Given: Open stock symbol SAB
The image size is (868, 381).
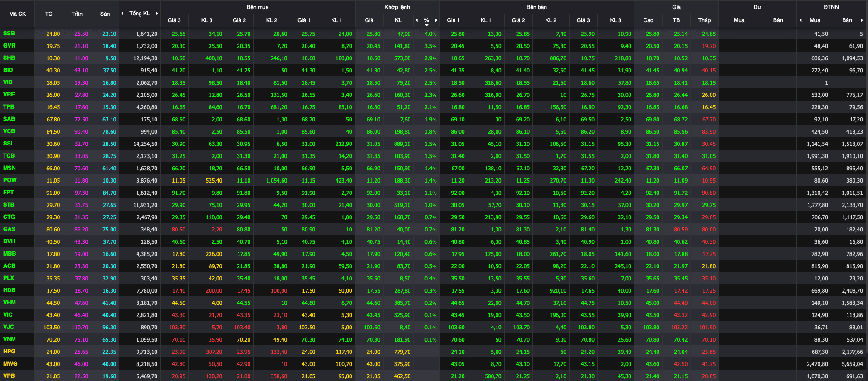Looking at the screenshot, I should point(9,119).
